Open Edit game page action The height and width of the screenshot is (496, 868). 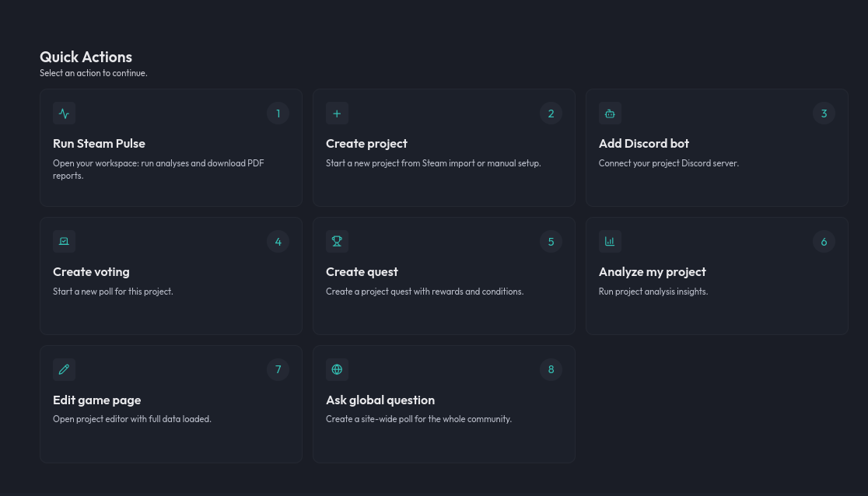click(x=171, y=404)
